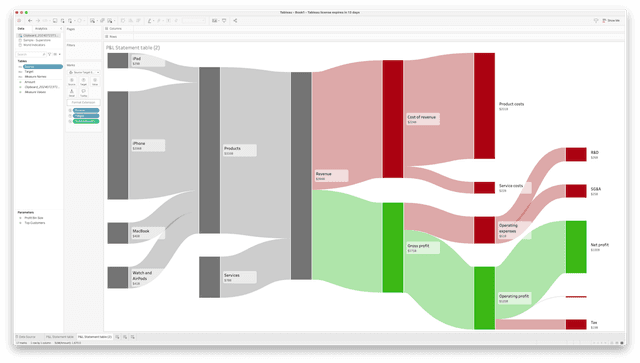Select the P&L Statement table (2) tab

[95, 337]
